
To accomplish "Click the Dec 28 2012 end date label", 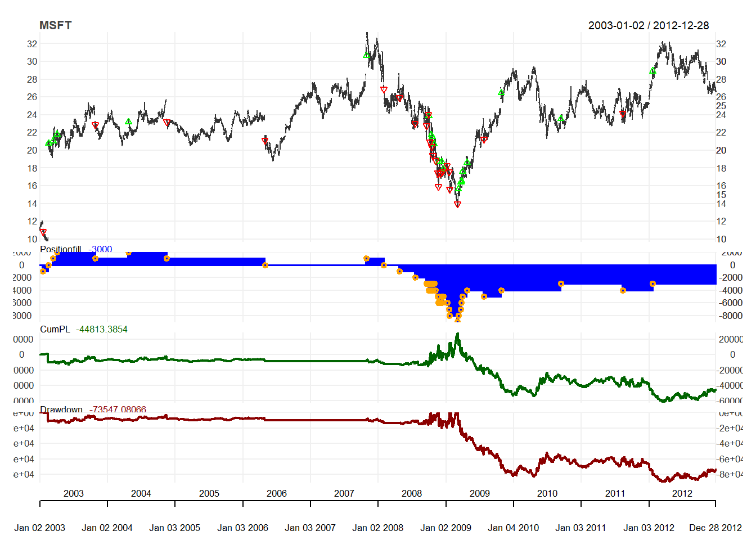I will point(715,528).
